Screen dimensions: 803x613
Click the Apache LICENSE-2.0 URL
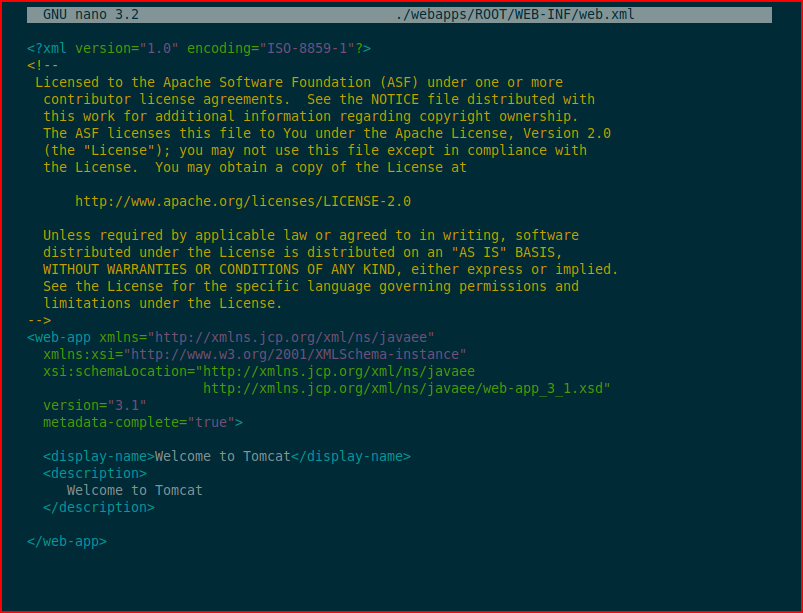pyautogui.click(x=243, y=201)
